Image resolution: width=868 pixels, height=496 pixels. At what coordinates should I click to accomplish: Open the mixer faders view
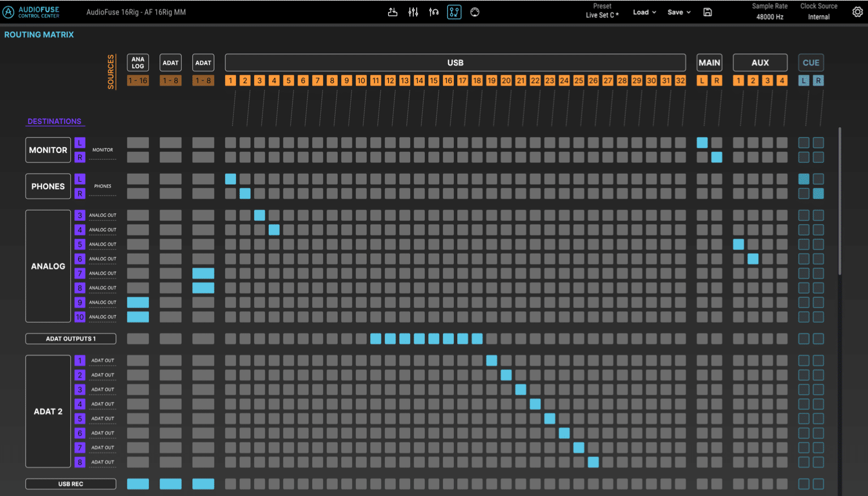(413, 12)
